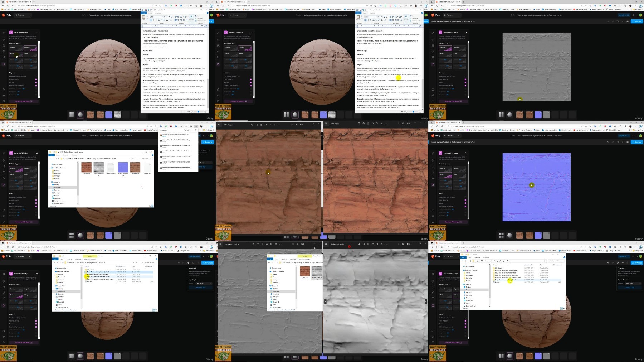The width and height of the screenshot is (644, 362).
Task: Click search icon in browser Download list header
Action: coord(188,130)
